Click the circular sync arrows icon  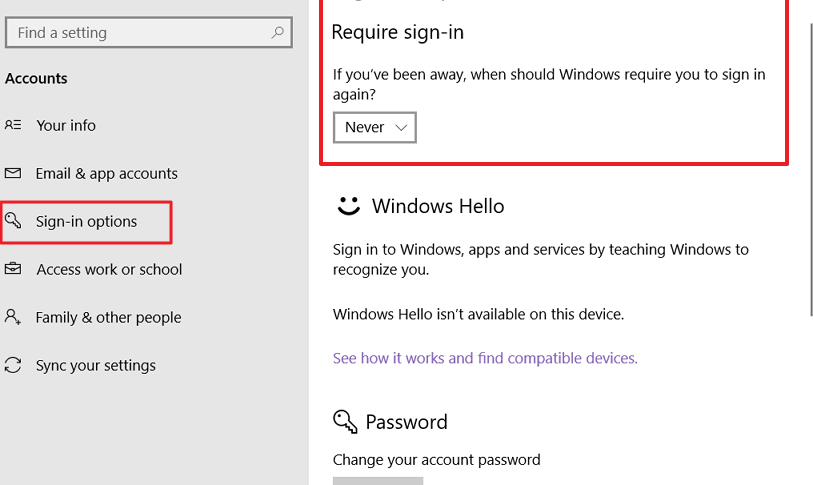coord(13,365)
